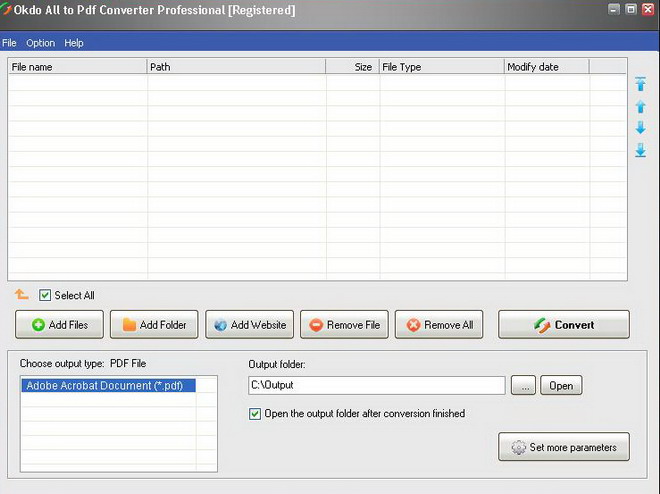Uncheck Open the output folder after conversion
This screenshot has height=494, width=660.
[255, 414]
